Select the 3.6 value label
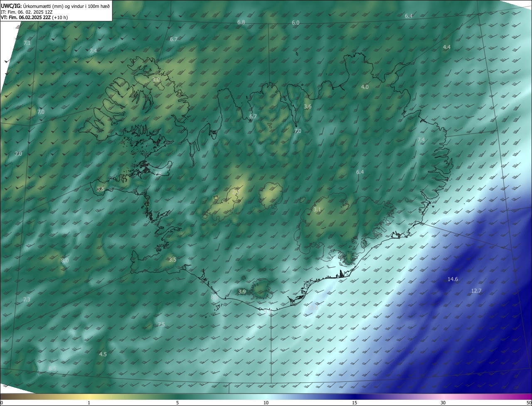The image size is (532, 406). click(308, 107)
